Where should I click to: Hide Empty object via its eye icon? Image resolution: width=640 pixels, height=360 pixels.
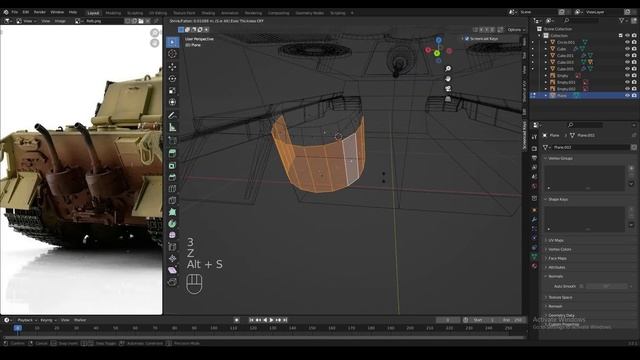click(x=627, y=76)
